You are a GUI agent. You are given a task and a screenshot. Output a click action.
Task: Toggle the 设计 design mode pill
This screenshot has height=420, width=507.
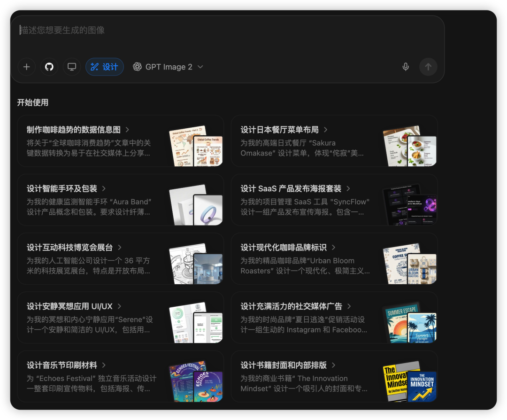(104, 67)
